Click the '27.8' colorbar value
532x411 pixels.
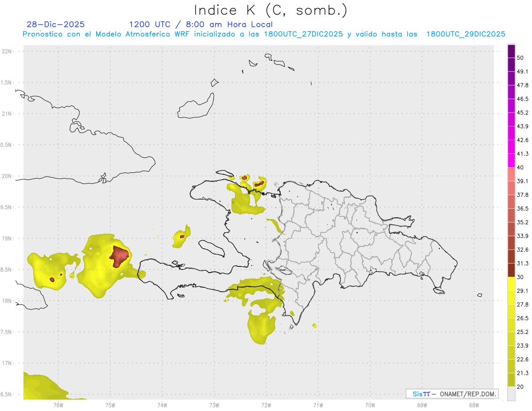[x=522, y=305]
